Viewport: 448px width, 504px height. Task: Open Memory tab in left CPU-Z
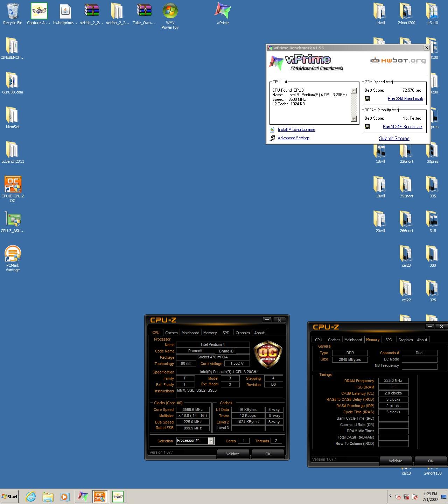[210, 333]
